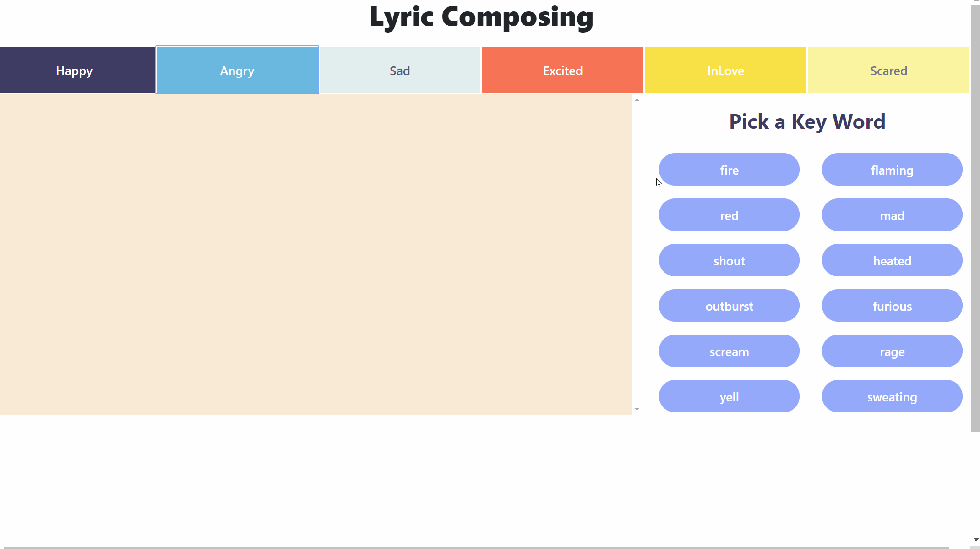The width and height of the screenshot is (980, 549).
Task: Toggle the Sad mood category
Action: [399, 70]
